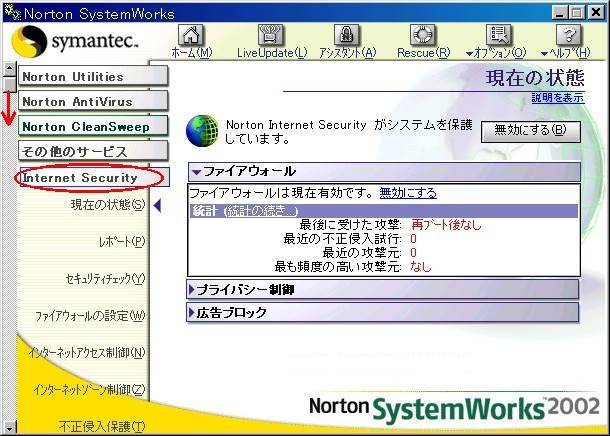Open the Options (オプション) checklist icon

pos(500,35)
